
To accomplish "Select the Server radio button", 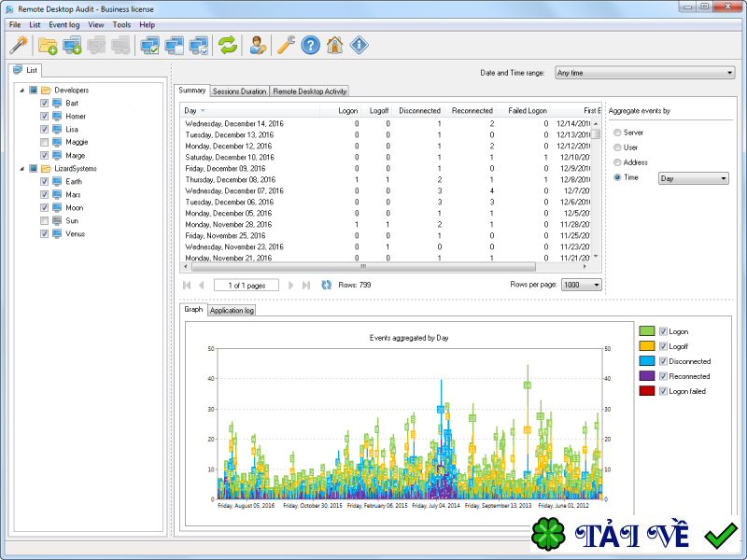I will pyautogui.click(x=617, y=133).
